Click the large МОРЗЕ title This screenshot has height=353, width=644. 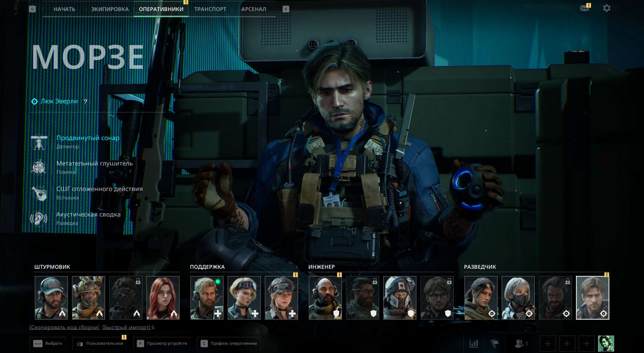coord(88,57)
